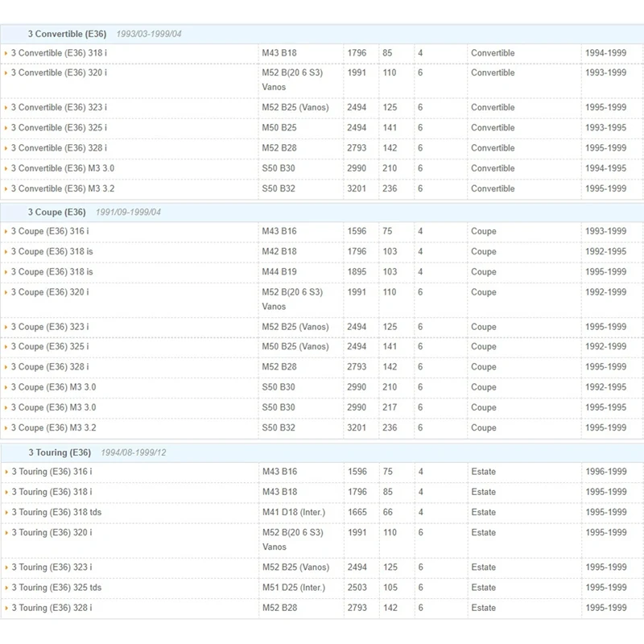The height and width of the screenshot is (644, 644).
Task: Click power value 217
Action: (x=390, y=407)
